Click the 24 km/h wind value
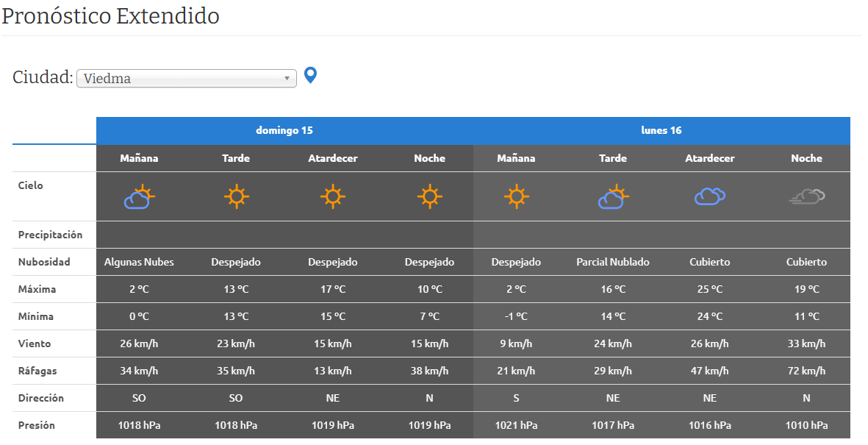Image resolution: width=868 pixels, height=445 pixels. pos(613,343)
